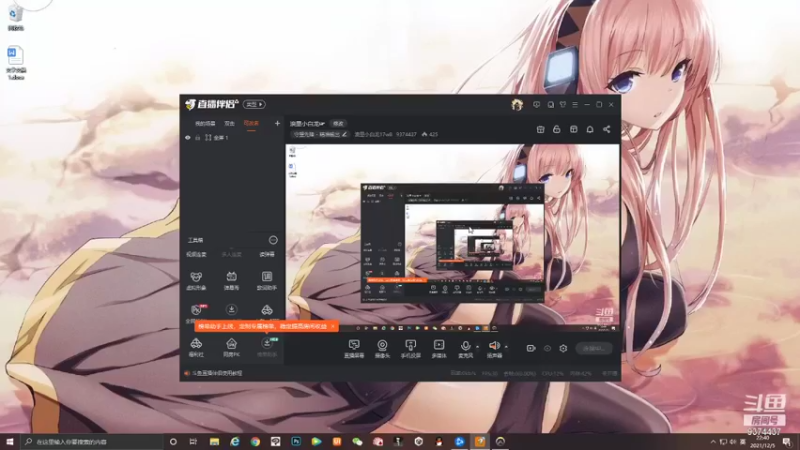
Task: Show hidden system tray icons
Action: [x=713, y=442]
